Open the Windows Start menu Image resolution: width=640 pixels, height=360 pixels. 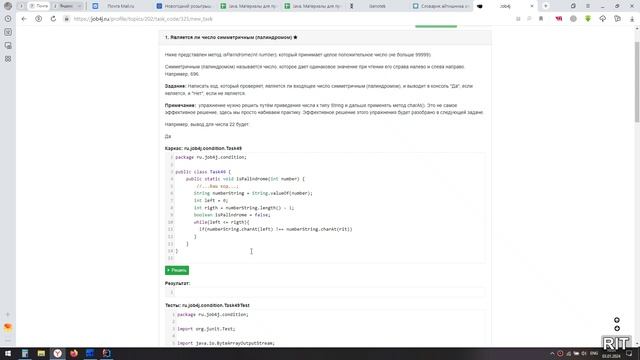[x=8, y=353]
